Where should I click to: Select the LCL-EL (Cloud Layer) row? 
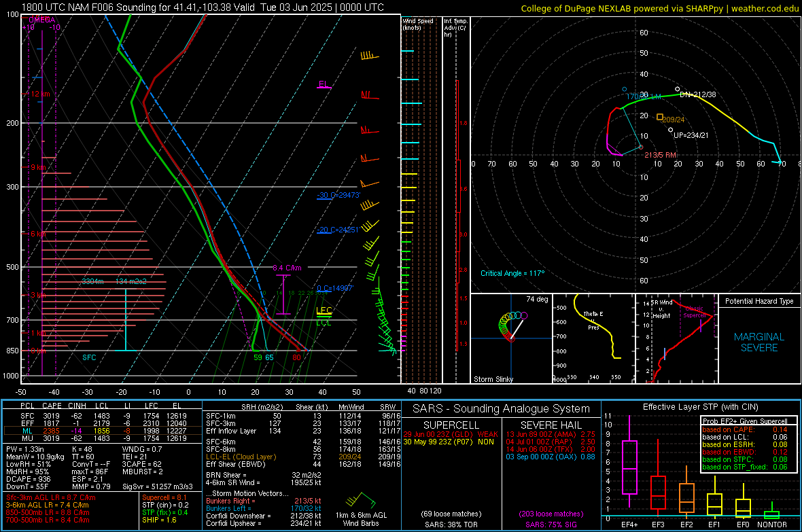tap(303, 457)
